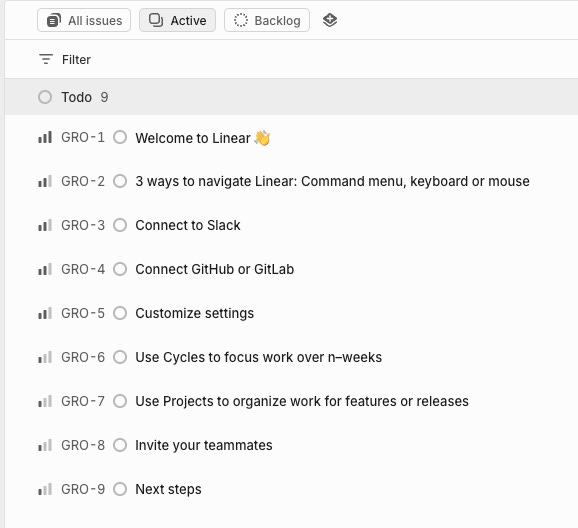Open issue Connect GitHub or GitLab
Screen dimensions: 578x528
click(x=215, y=269)
